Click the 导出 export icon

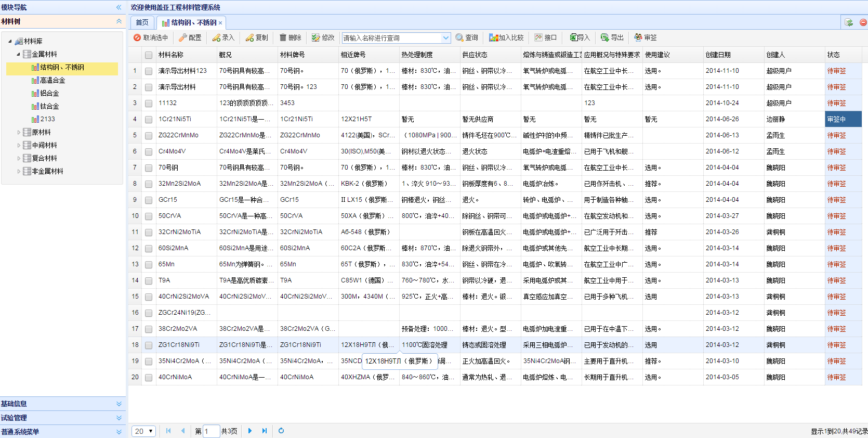[x=605, y=37]
